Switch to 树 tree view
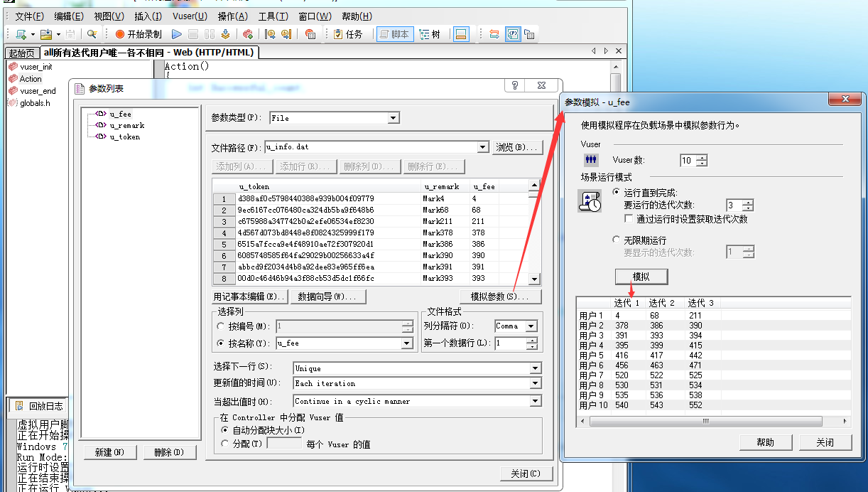This screenshot has height=492, width=868. pos(429,34)
